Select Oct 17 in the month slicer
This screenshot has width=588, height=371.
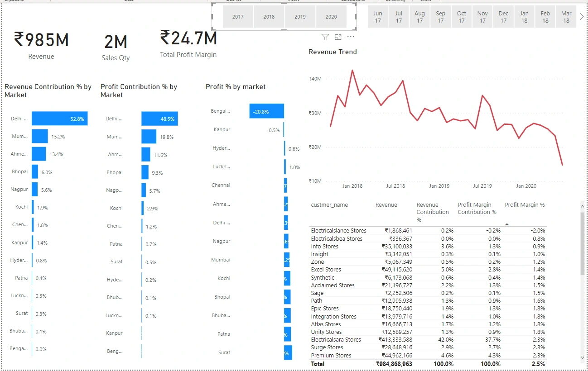[x=462, y=17]
